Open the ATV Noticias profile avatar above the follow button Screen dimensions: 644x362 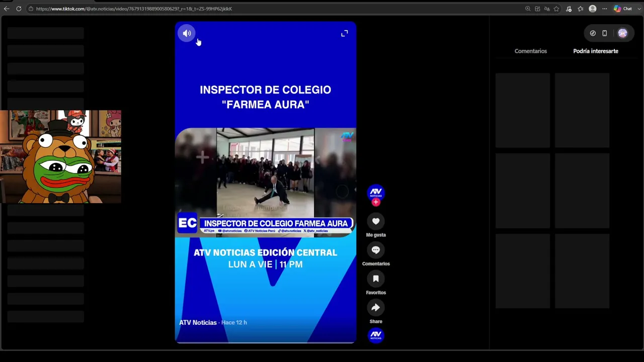tap(376, 192)
